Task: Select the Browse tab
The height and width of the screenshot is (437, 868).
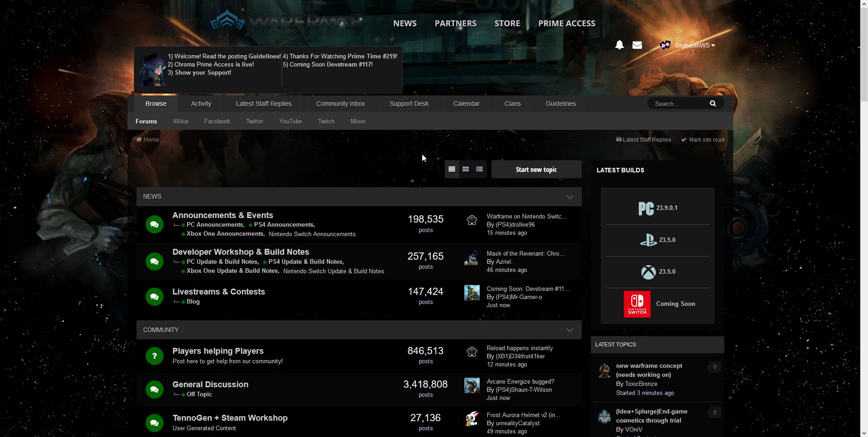Action: click(x=156, y=104)
